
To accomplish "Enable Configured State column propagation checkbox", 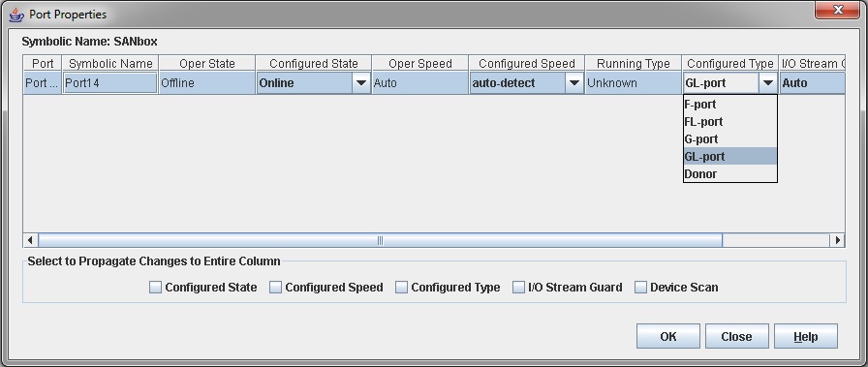I will click(x=156, y=288).
